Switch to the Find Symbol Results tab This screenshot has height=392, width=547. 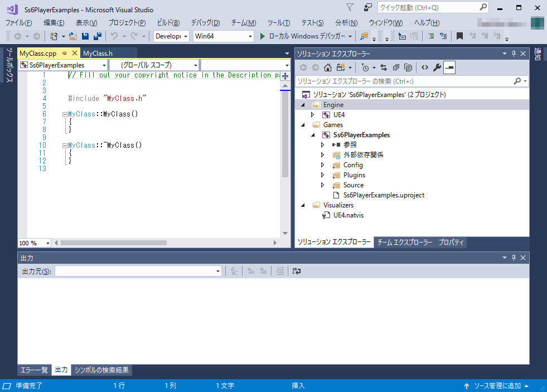click(101, 370)
